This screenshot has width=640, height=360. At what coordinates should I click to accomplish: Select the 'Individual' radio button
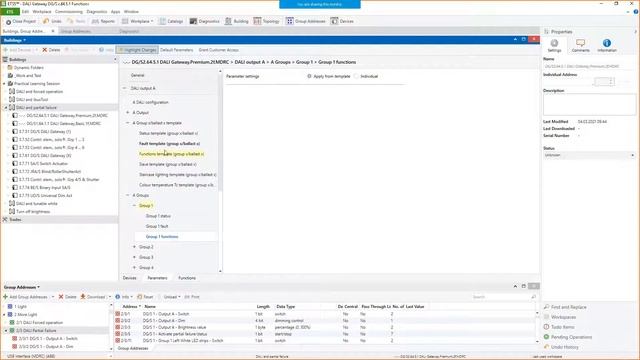coord(356,76)
